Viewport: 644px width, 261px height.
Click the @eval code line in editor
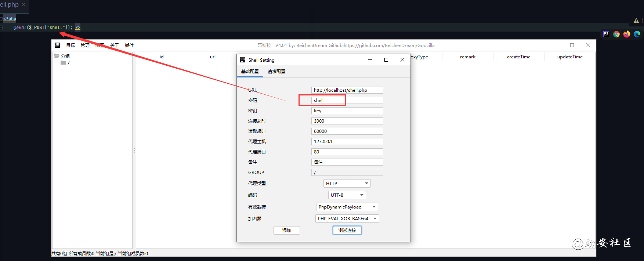(x=47, y=28)
